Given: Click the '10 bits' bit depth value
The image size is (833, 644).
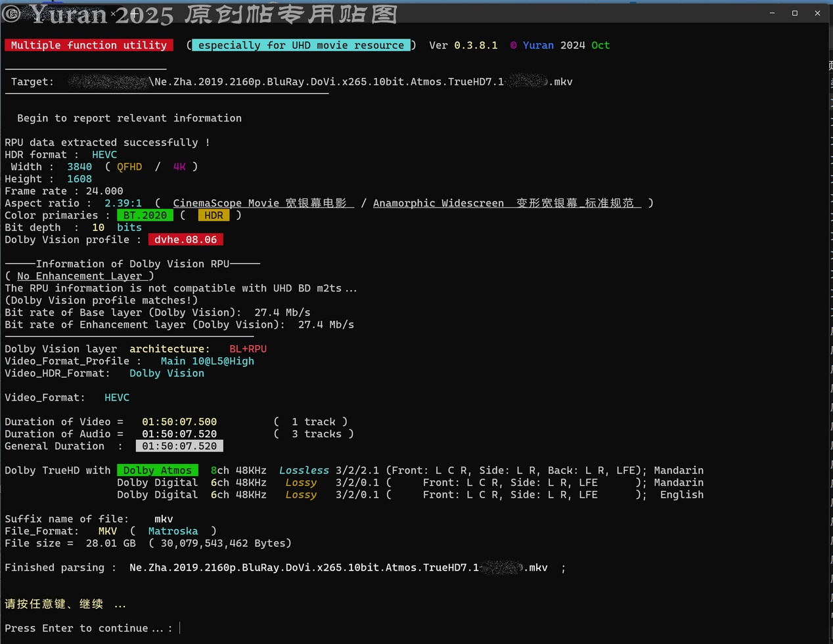Looking at the screenshot, I should (x=117, y=228).
